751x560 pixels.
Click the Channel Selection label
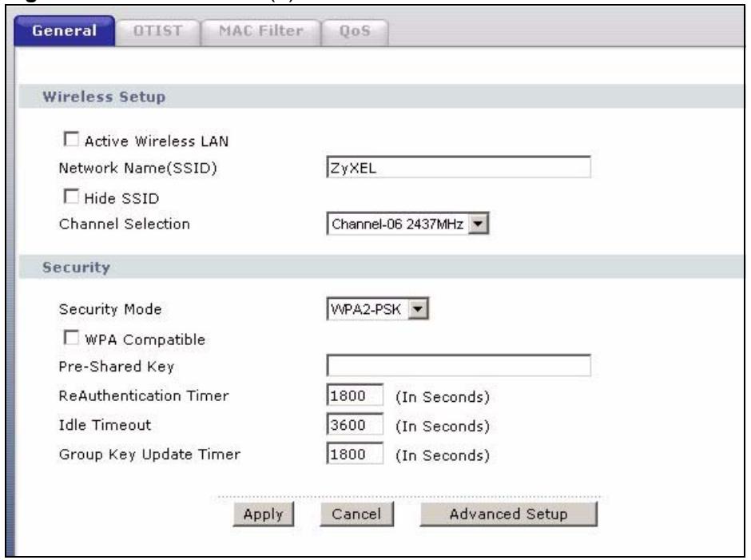(x=125, y=224)
